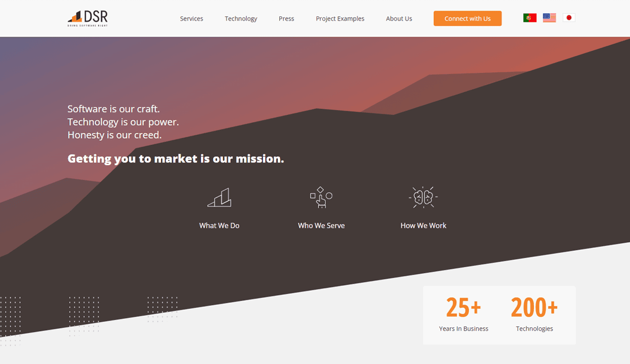Click the person icon above Who We Serve
Screen dimensions: 630x364
click(x=321, y=197)
